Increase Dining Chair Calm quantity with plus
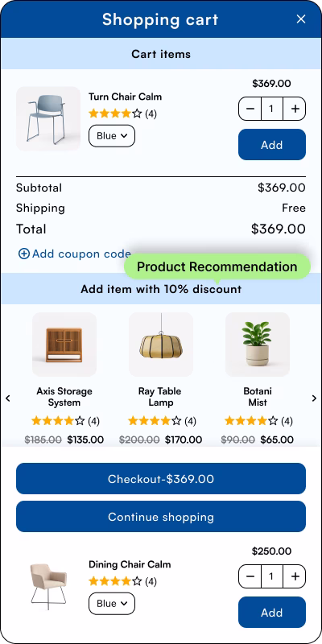Image resolution: width=322 pixels, height=644 pixels. coord(295,576)
